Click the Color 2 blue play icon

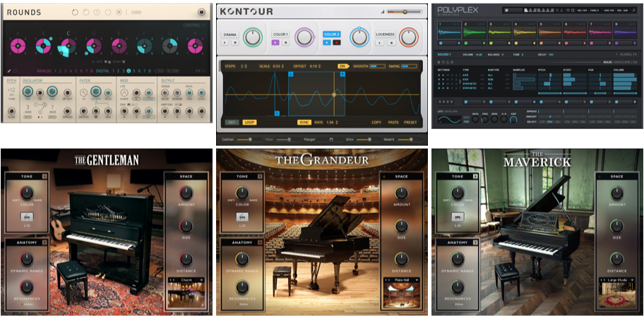pos(327,42)
